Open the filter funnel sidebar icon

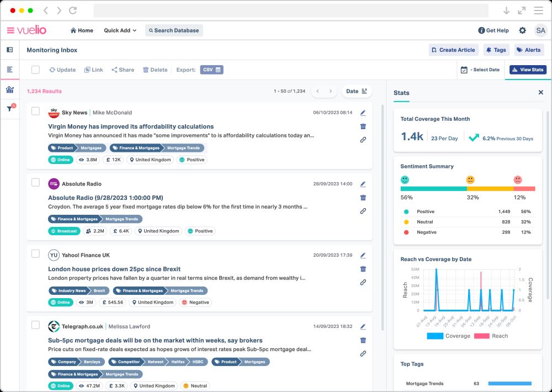[10, 108]
